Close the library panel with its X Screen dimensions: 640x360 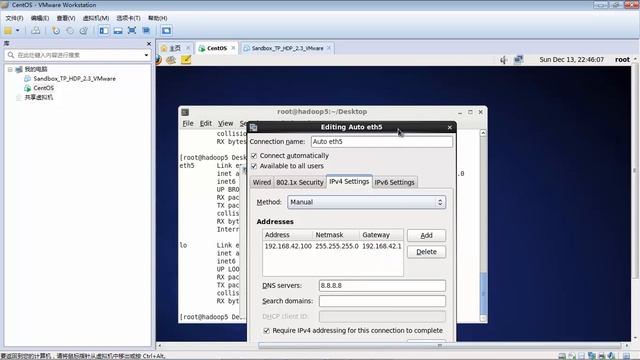click(149, 44)
